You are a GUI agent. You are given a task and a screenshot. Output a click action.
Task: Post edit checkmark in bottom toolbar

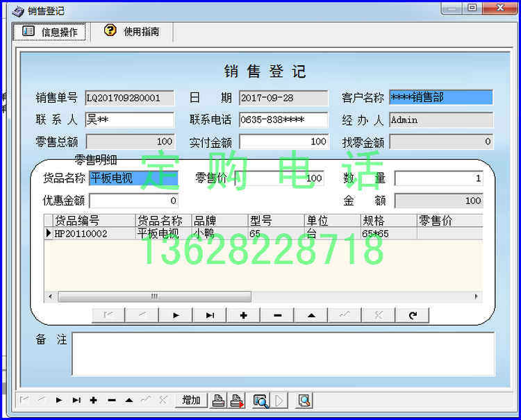146,400
